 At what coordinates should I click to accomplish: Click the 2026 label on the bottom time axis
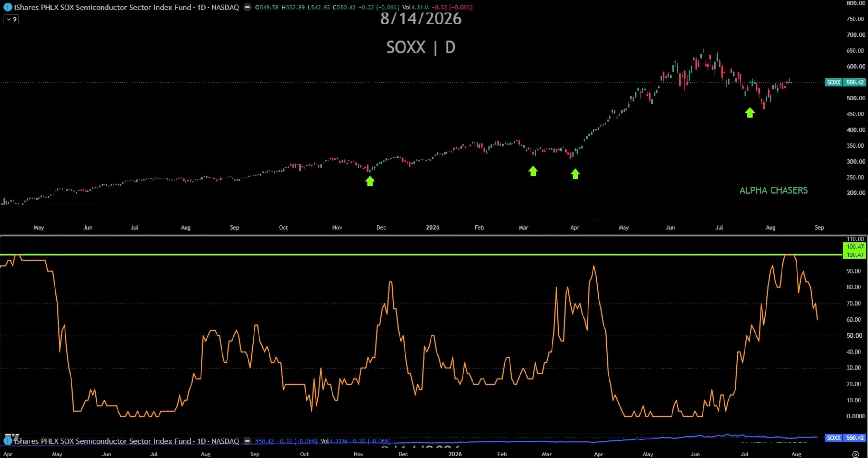455,454
